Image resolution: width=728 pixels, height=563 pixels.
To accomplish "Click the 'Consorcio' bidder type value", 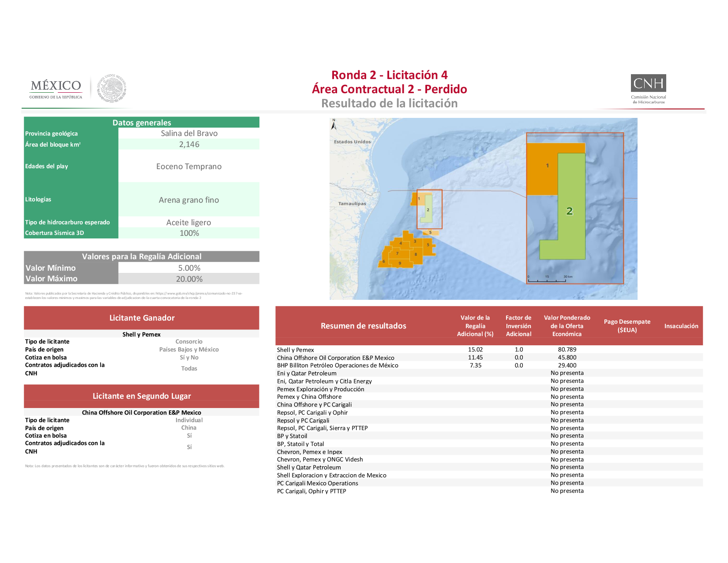I will [x=189, y=342].
